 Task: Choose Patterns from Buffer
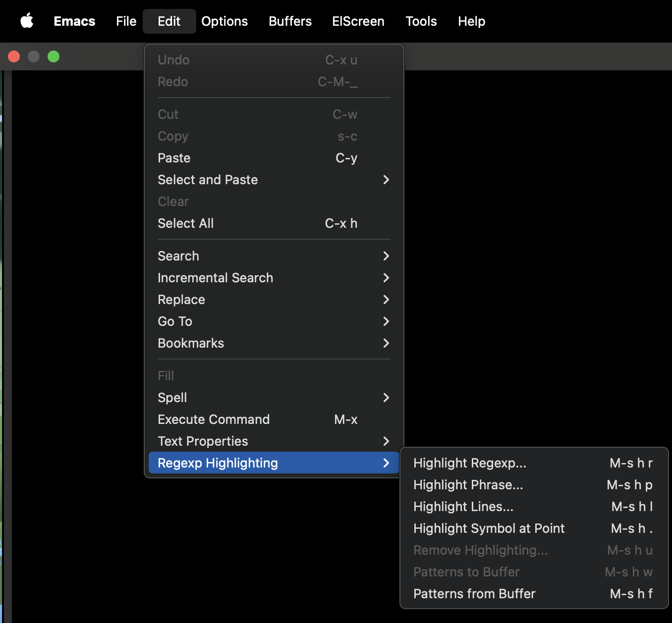(x=534, y=594)
